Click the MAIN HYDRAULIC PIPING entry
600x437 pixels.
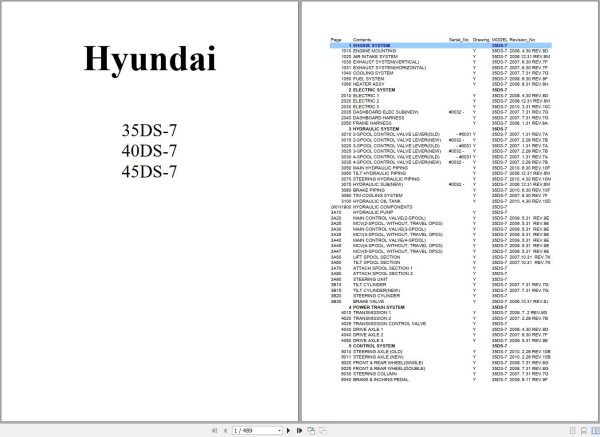pyautogui.click(x=380, y=168)
